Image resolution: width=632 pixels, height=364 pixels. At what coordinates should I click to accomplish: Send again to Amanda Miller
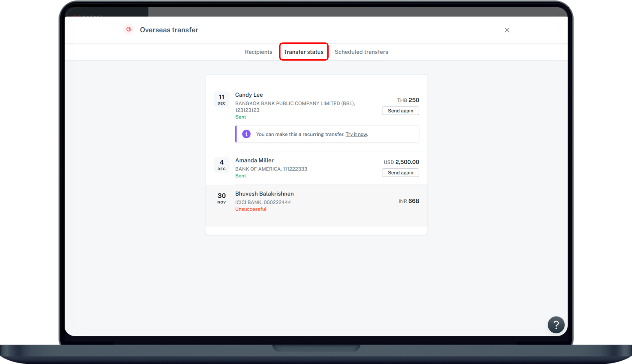400,172
